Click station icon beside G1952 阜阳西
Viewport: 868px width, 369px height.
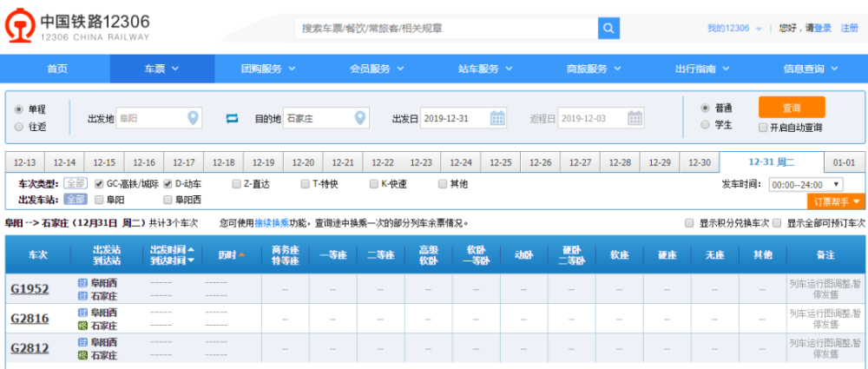pos(82,283)
